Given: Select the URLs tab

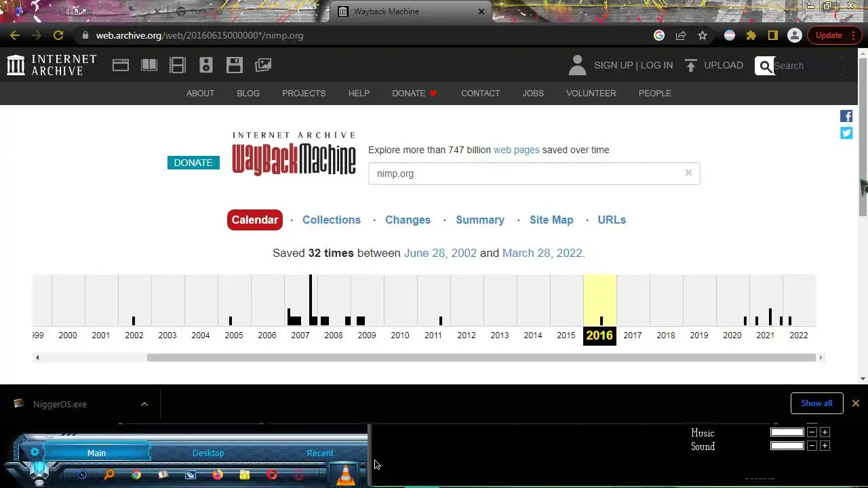Looking at the screenshot, I should click(612, 220).
